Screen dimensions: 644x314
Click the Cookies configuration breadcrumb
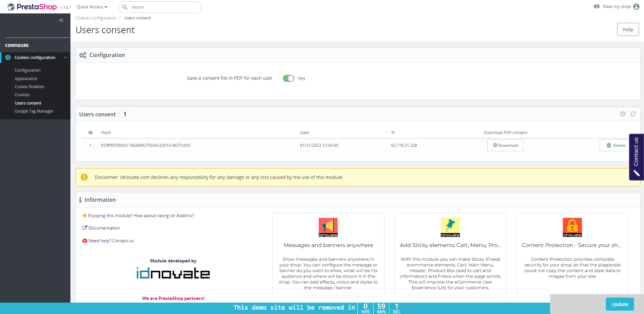pyautogui.click(x=96, y=18)
